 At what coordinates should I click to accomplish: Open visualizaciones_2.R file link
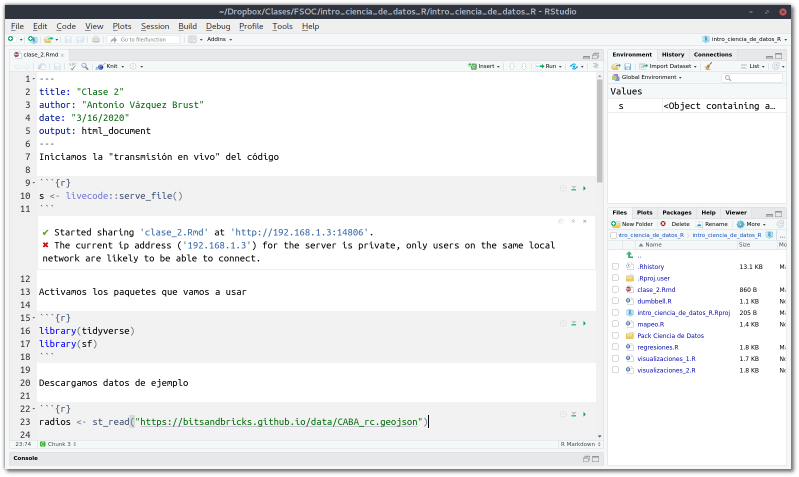tap(666, 370)
